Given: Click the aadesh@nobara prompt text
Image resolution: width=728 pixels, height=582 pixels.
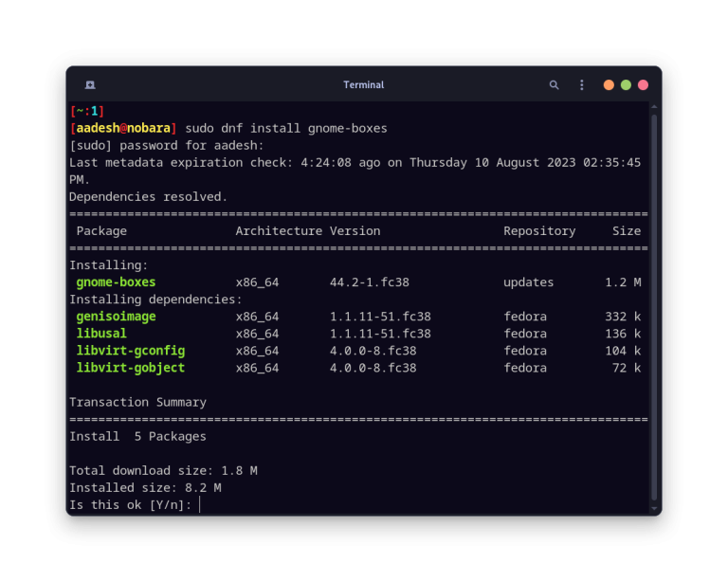Looking at the screenshot, I should coord(123,128).
